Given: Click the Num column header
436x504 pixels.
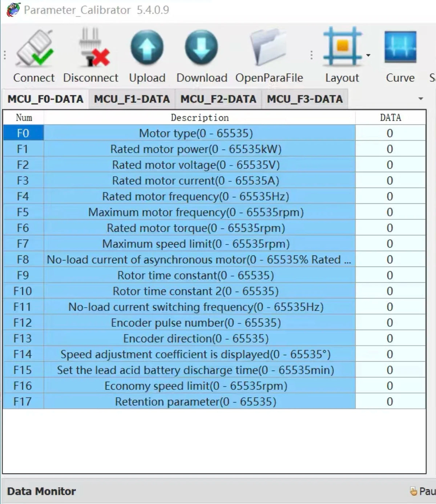Looking at the screenshot, I should click(x=24, y=117).
